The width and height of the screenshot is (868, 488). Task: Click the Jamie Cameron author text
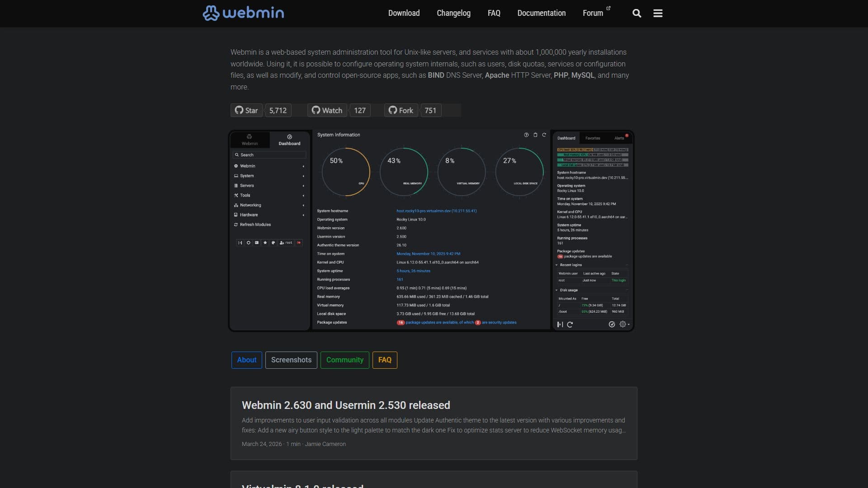click(x=325, y=444)
